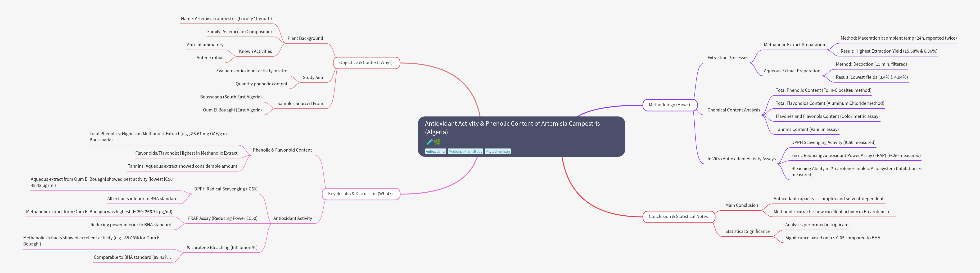Click the herb leaf emoji icon
The height and width of the screenshot is (273, 980).
(437, 142)
